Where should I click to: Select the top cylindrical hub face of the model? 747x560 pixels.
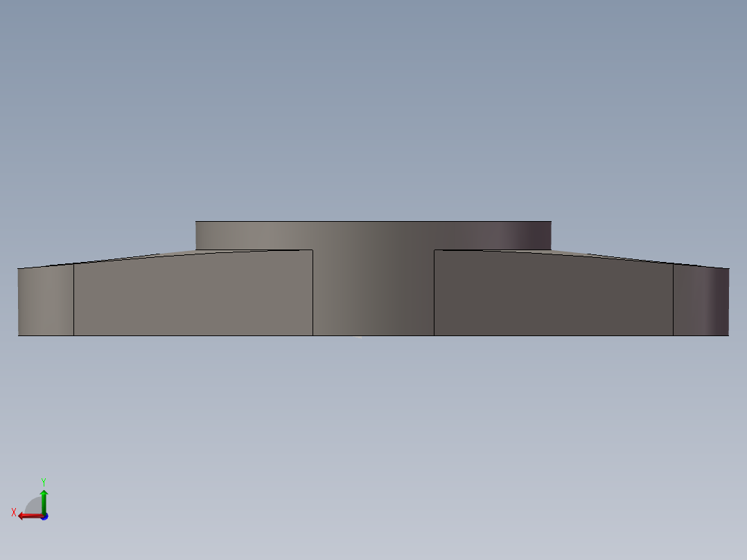373,235
